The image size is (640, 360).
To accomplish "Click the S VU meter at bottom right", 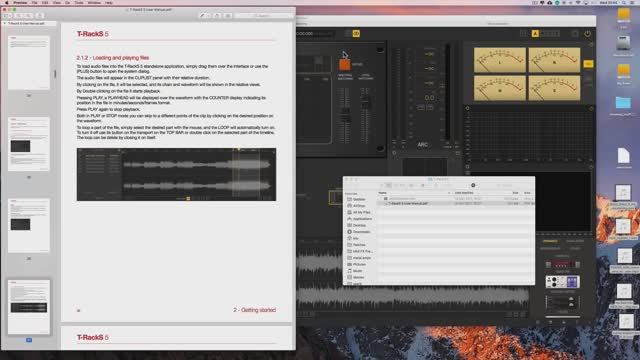I will pos(554,87).
